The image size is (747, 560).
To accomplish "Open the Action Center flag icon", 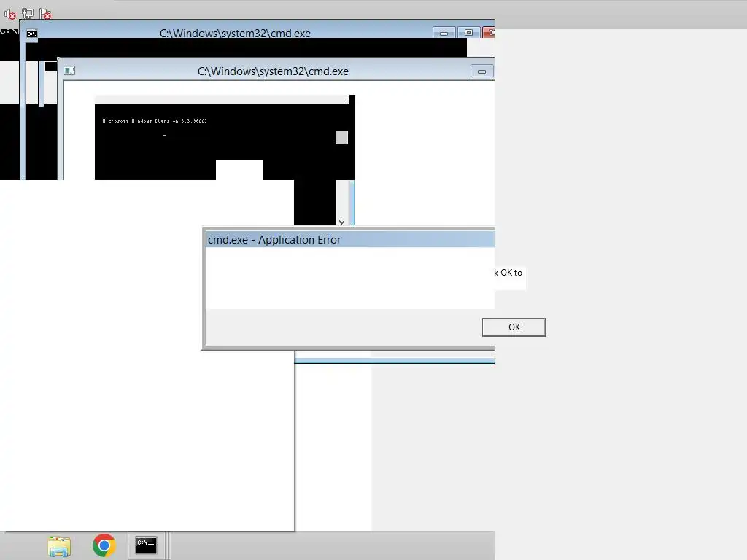I will coord(45,14).
